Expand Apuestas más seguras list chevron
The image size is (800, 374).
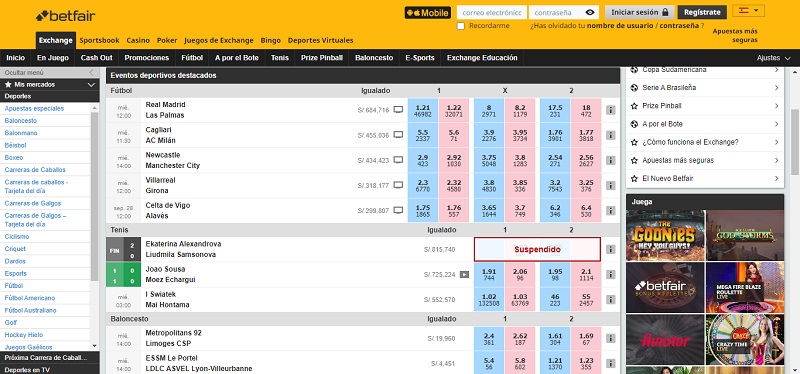(x=776, y=160)
